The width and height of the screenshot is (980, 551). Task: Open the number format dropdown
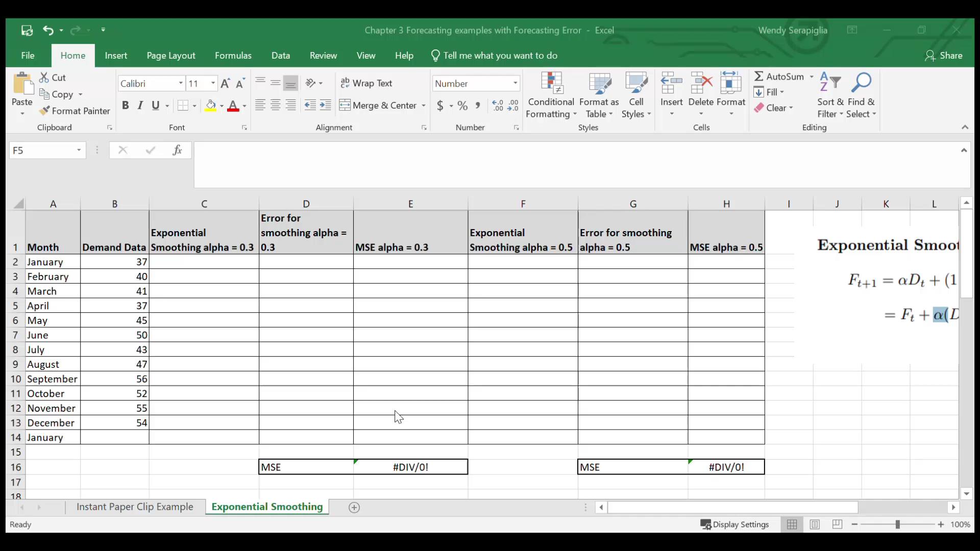coord(514,83)
